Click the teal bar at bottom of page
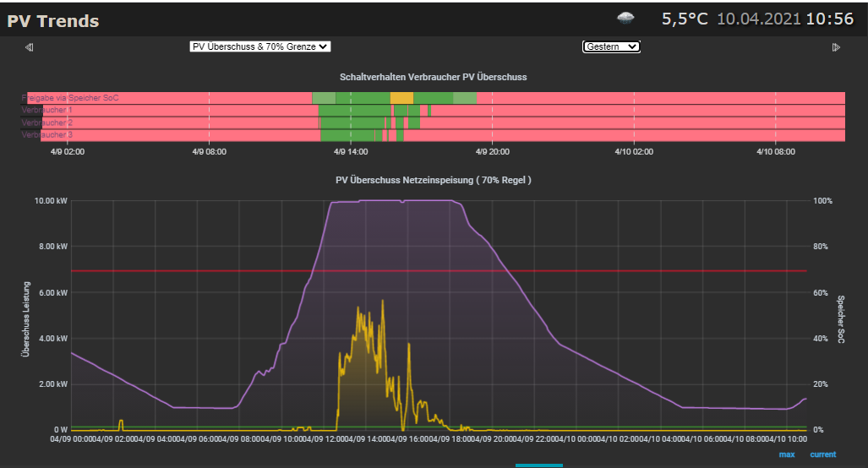Screen dimensions: 868x468 539,465
